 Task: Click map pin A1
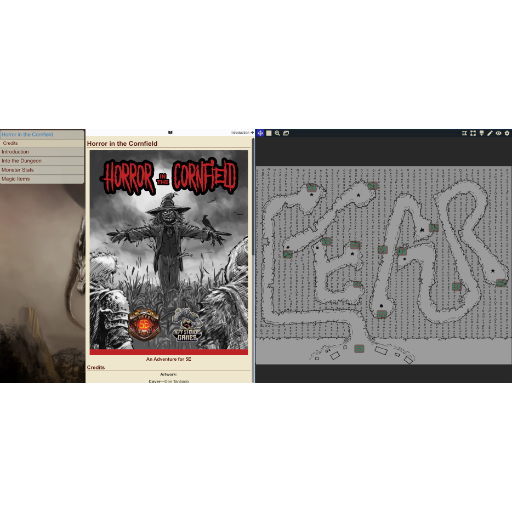click(311, 188)
